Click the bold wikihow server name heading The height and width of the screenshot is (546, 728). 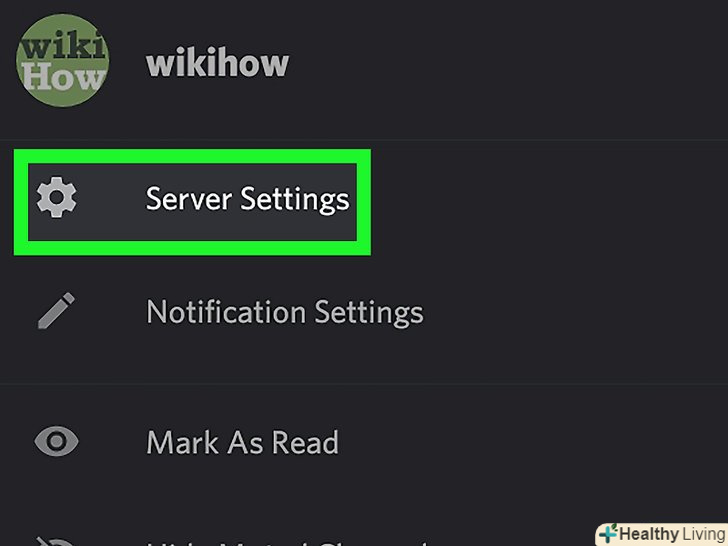tap(217, 63)
